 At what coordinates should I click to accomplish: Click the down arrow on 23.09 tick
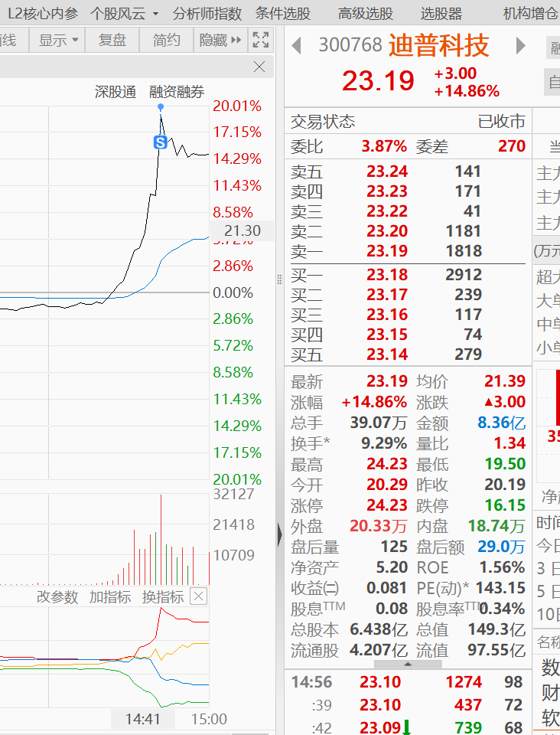[406, 727]
